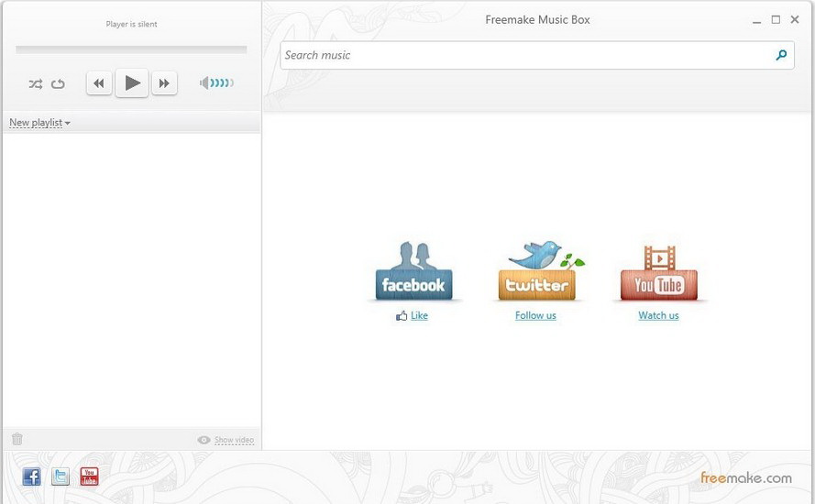Open the Watch us link
This screenshot has height=504, width=815.
coord(658,315)
